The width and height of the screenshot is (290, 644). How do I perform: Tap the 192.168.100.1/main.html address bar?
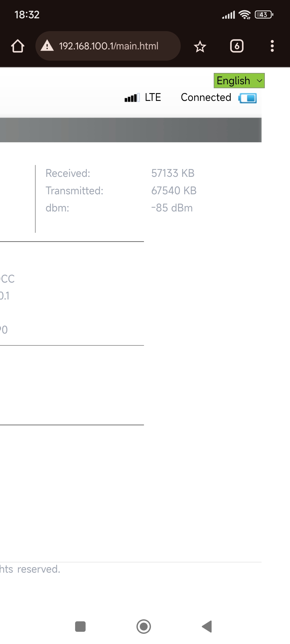point(108,46)
